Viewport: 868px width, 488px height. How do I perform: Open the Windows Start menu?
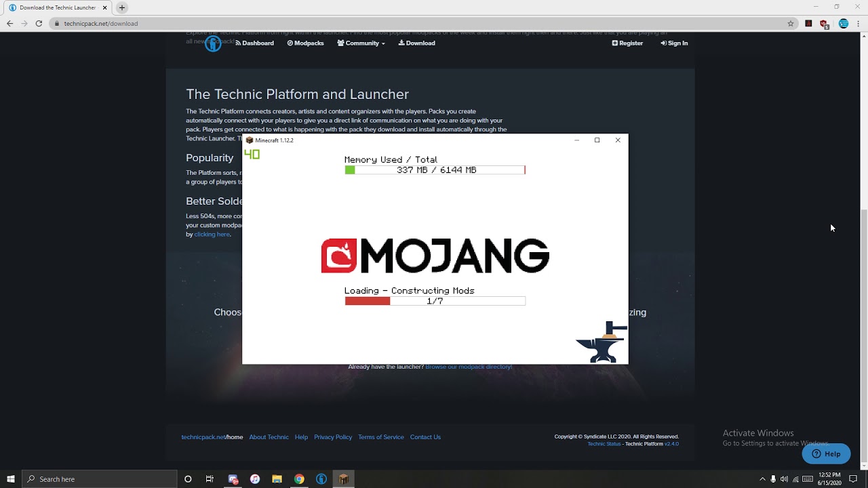click(11, 479)
